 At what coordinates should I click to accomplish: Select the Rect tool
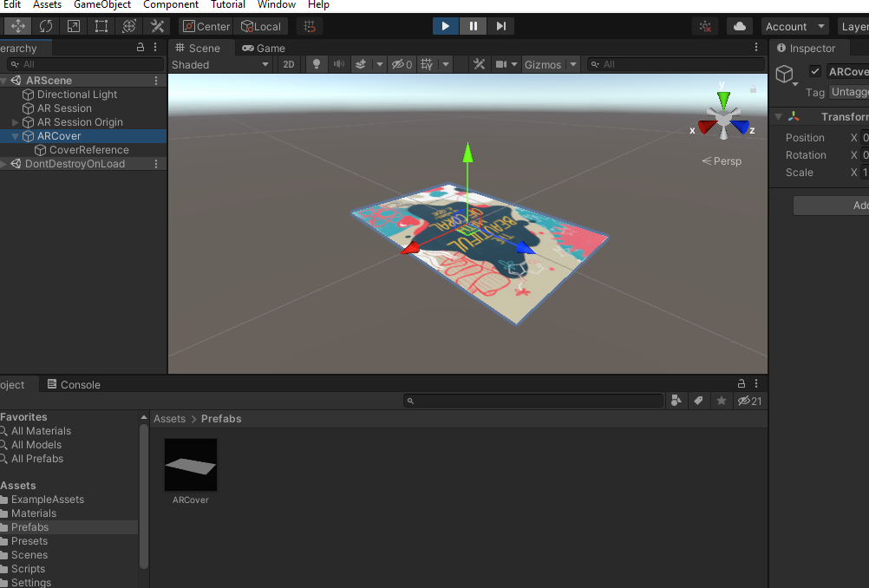pos(101,26)
